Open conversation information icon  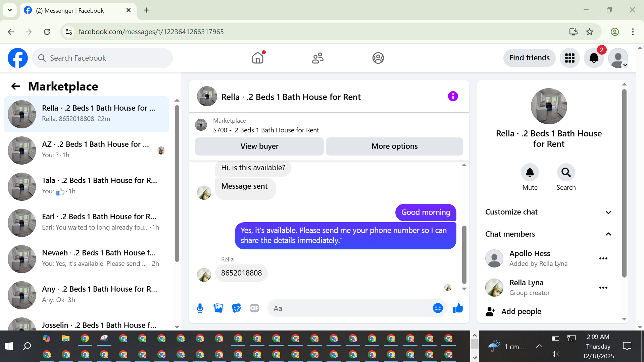(453, 97)
